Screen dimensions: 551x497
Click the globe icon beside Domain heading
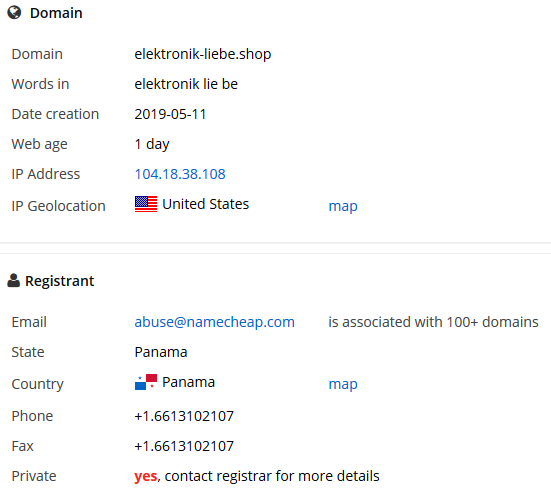point(14,13)
